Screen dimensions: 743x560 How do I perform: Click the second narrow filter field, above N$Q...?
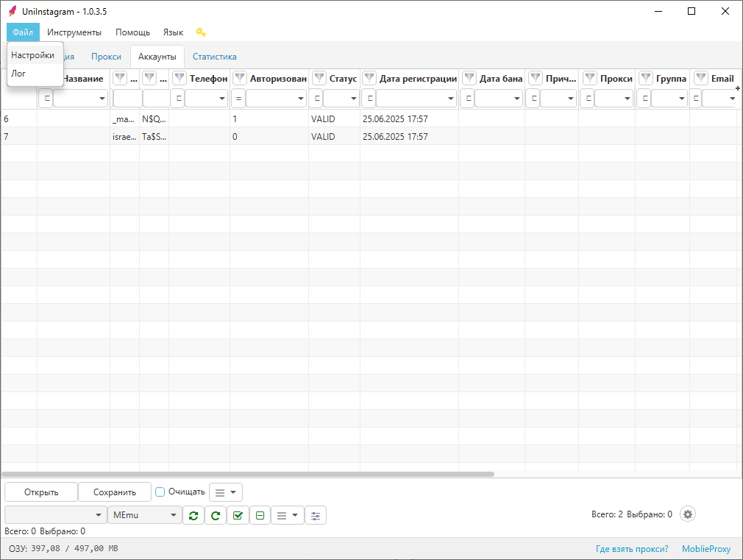155,99
